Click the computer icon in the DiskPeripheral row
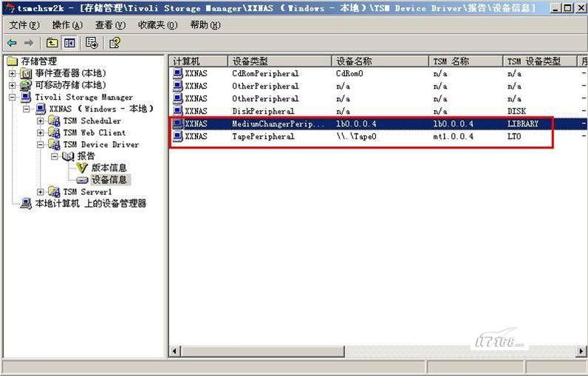 (x=178, y=111)
